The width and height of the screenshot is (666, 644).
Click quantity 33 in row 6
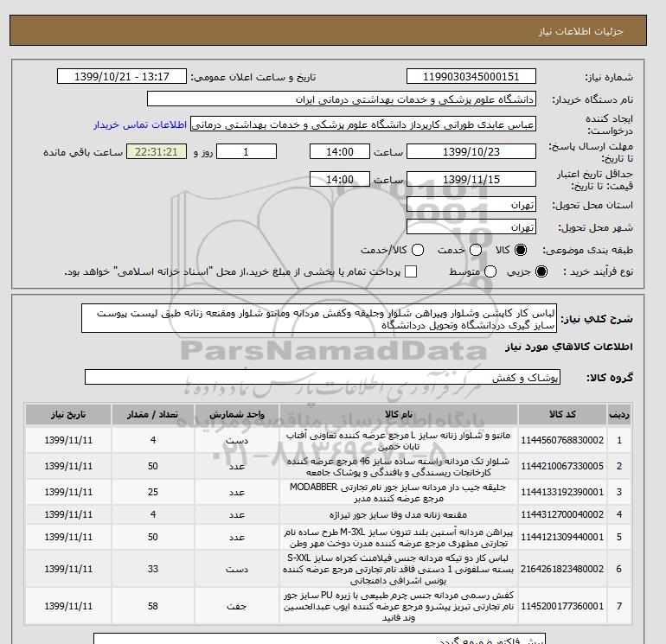pos(153,569)
